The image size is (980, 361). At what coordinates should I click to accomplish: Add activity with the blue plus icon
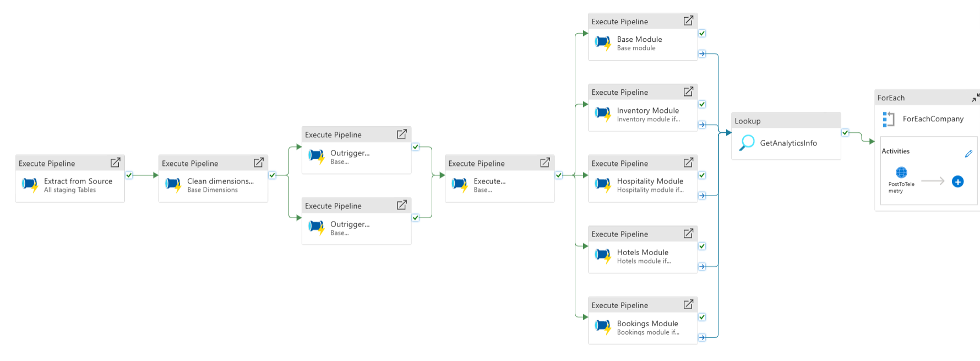click(x=958, y=181)
